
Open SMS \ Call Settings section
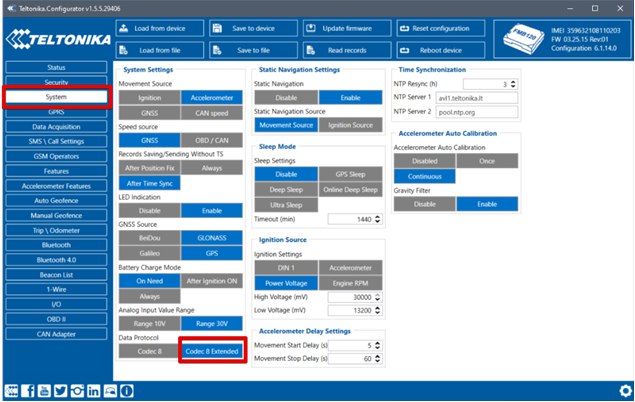pyautogui.click(x=56, y=141)
